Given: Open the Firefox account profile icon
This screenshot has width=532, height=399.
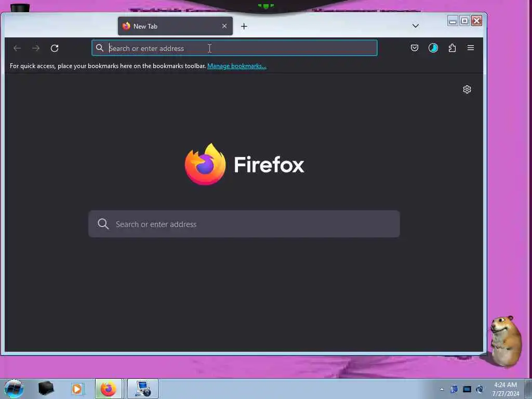Looking at the screenshot, I should 433,48.
